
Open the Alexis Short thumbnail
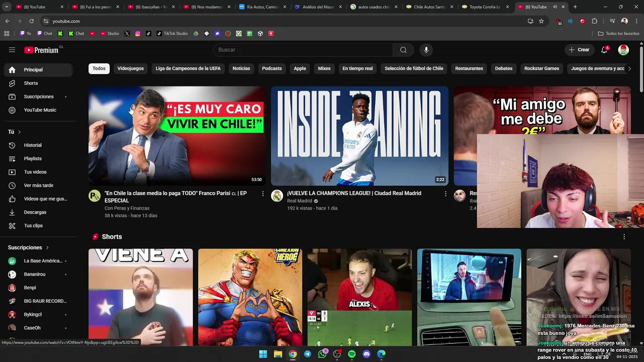360,297
